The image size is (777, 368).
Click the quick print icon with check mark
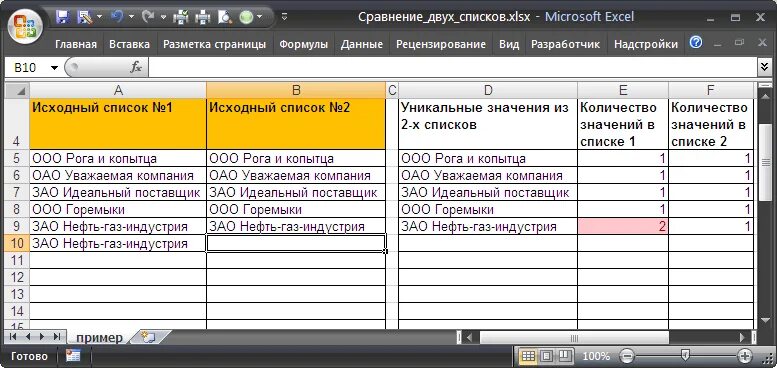point(180,18)
